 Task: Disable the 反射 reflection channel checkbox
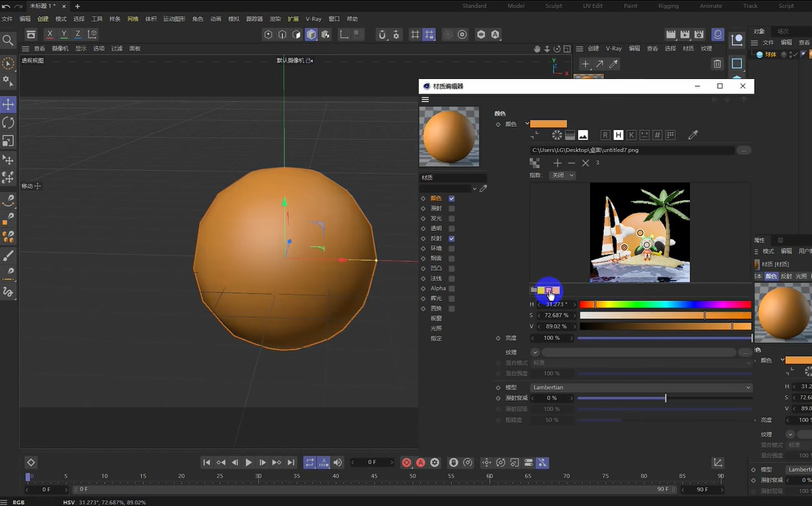tap(452, 238)
